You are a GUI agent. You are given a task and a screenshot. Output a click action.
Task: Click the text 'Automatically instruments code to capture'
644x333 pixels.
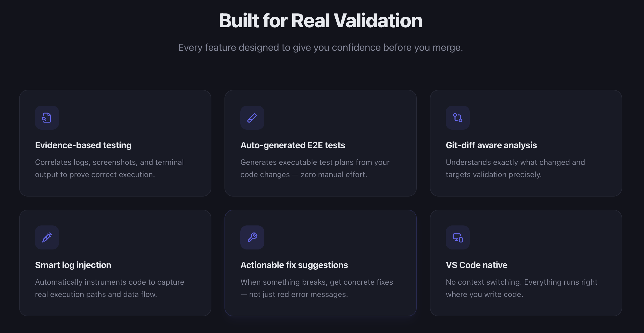point(110,282)
